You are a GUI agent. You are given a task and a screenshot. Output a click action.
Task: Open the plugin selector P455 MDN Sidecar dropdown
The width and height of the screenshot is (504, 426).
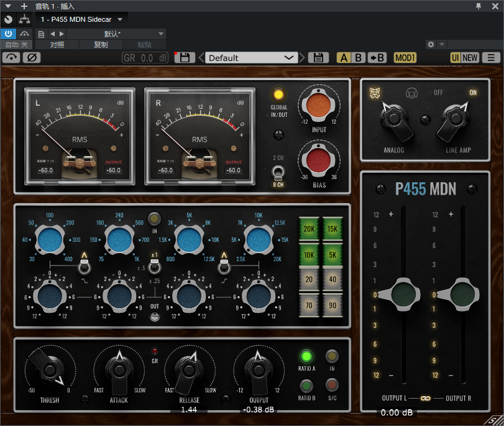(81, 20)
